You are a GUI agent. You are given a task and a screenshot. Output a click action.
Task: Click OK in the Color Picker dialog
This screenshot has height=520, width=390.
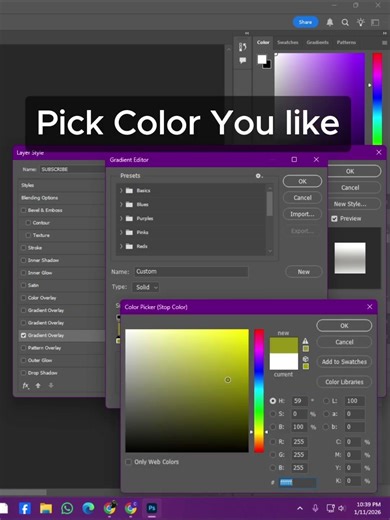(x=344, y=326)
